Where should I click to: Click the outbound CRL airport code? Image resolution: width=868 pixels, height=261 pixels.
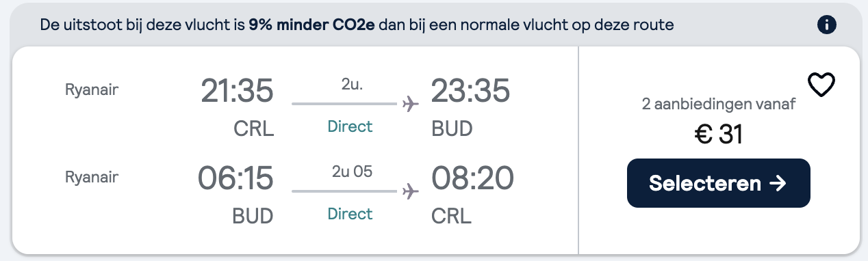253,128
